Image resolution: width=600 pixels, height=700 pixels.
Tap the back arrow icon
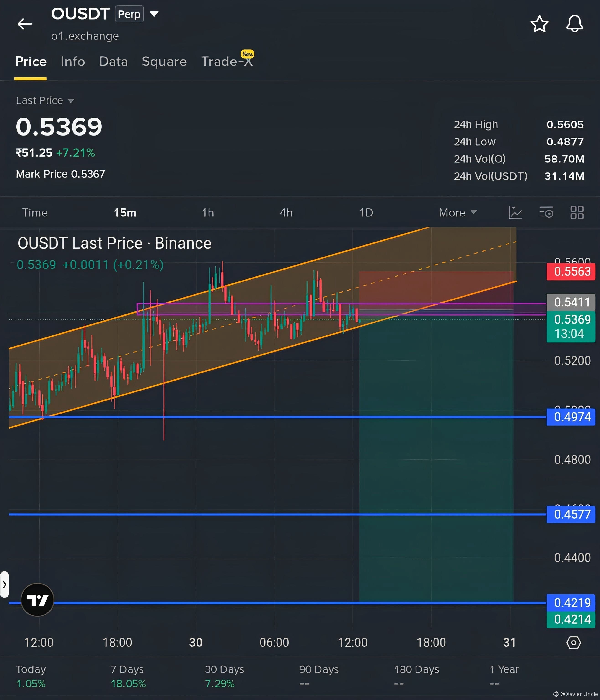click(x=24, y=24)
